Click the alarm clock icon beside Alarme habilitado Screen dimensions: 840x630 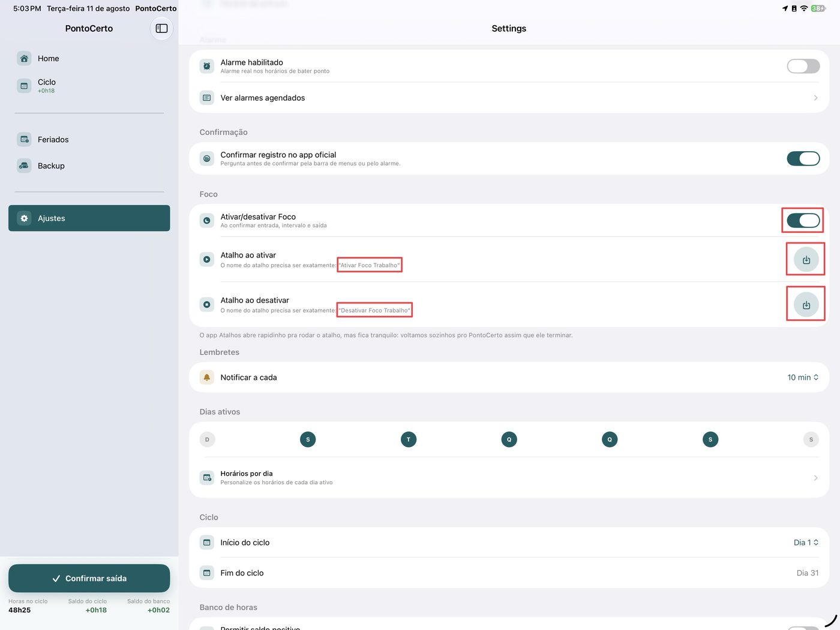click(x=207, y=66)
